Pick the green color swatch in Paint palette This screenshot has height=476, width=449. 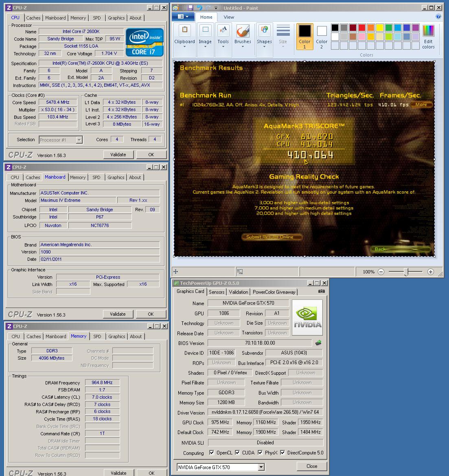pyautogui.click(x=388, y=28)
